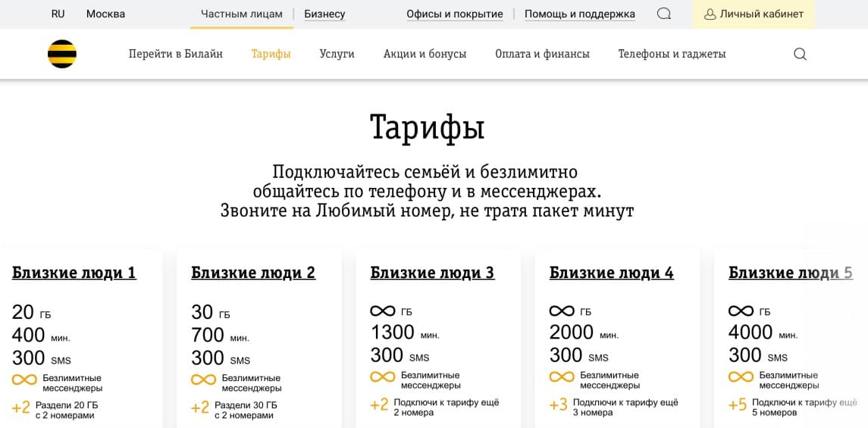Click 'Подключи к тарифу ещё 3 номера'
This screenshot has width=868, height=428.
coord(625,408)
